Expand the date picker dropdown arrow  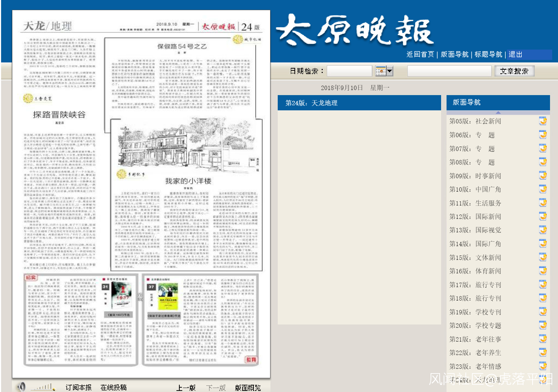tap(390, 71)
